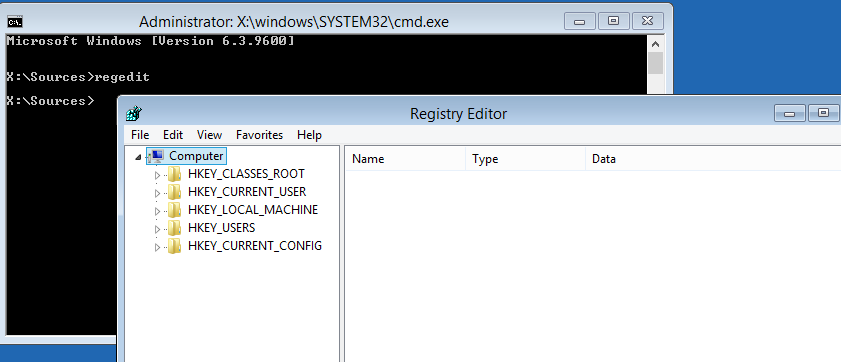Screen dimensions: 841x362
Task: Open the File menu
Action: coord(140,135)
